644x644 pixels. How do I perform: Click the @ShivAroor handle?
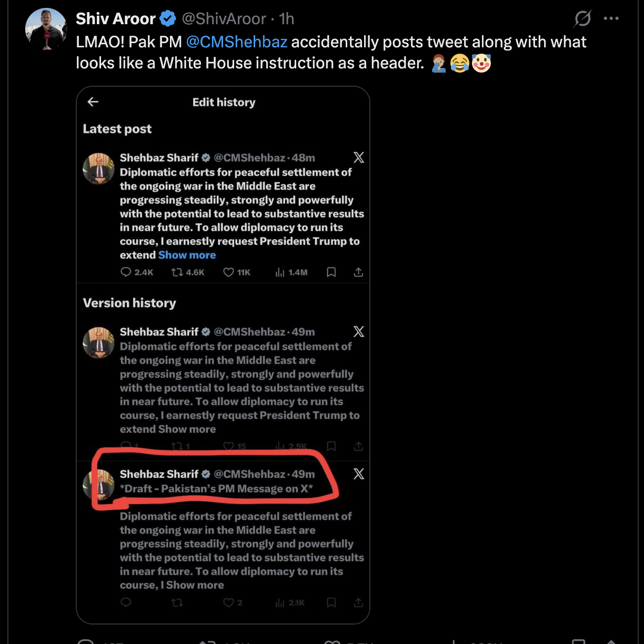pyautogui.click(x=224, y=19)
